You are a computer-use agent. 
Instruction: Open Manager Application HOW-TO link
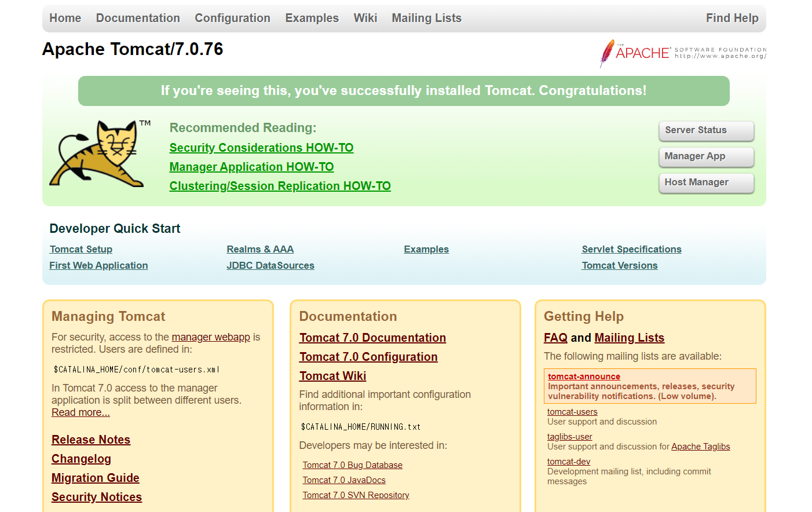coord(251,167)
